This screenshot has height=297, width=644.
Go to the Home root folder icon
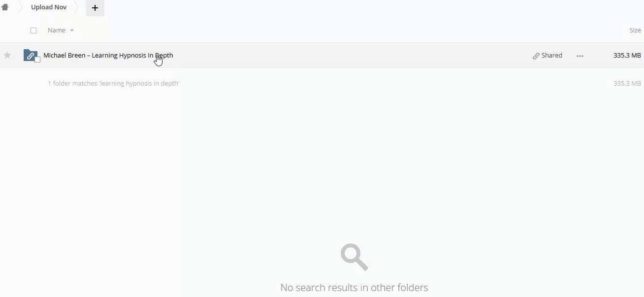pos(5,7)
